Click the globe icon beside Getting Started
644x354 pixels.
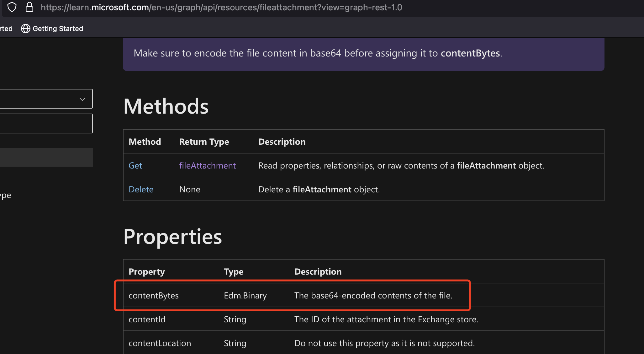(x=25, y=29)
